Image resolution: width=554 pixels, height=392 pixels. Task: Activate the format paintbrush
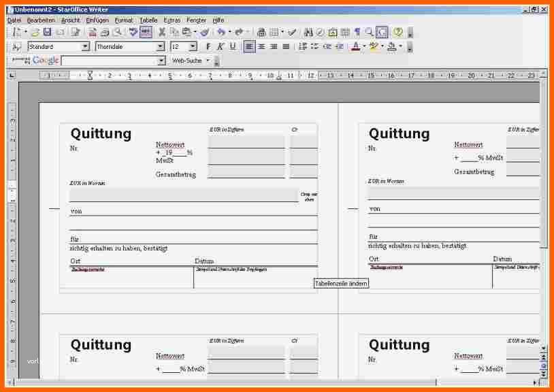205,32
